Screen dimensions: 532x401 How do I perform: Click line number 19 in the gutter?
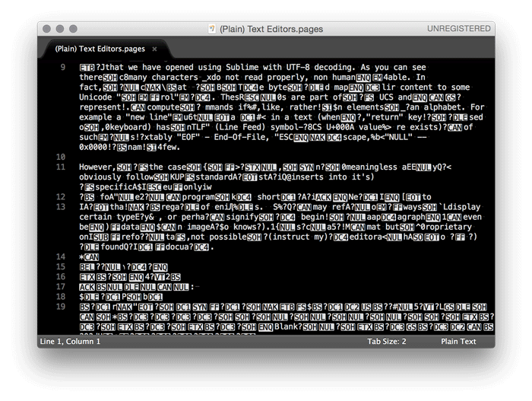pyautogui.click(x=59, y=306)
